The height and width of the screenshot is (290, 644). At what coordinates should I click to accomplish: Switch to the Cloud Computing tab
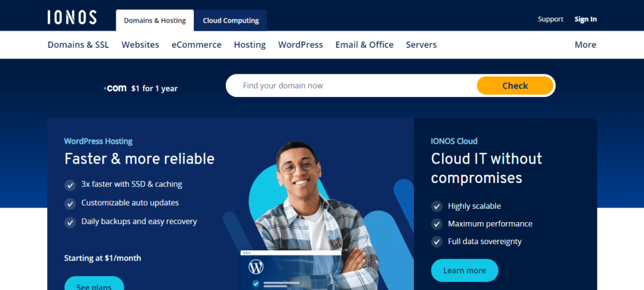point(231,20)
